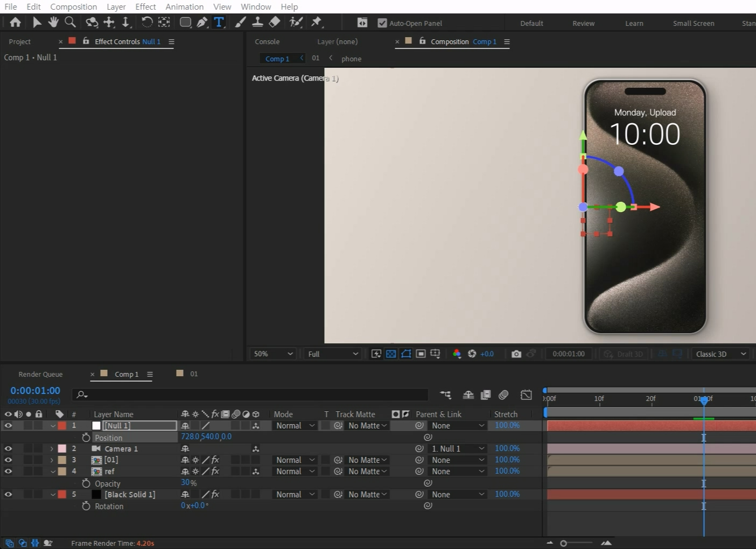Switch to the Small Screen workspace
Screen dimensions: 756x549
pos(694,23)
